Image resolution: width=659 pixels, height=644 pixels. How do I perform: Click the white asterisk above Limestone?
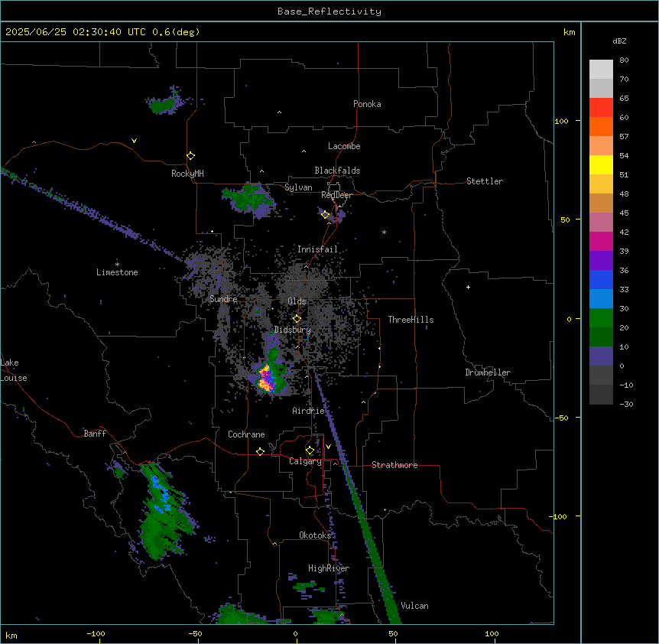117,264
